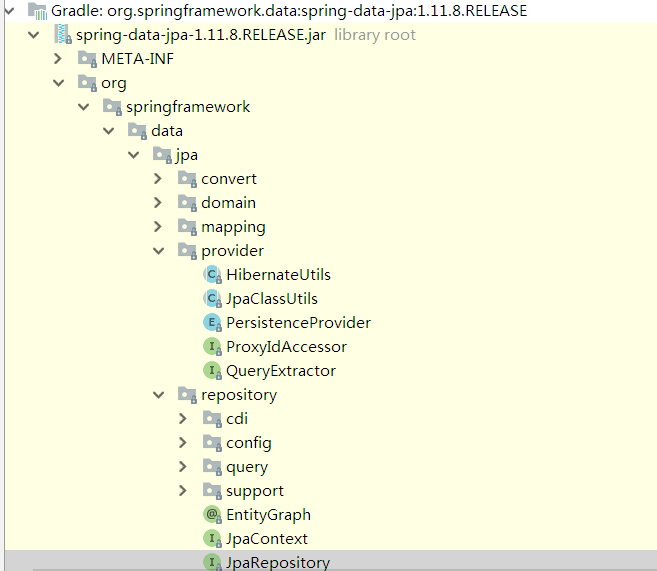
Task: Click the jar archive icon
Action: [63, 34]
